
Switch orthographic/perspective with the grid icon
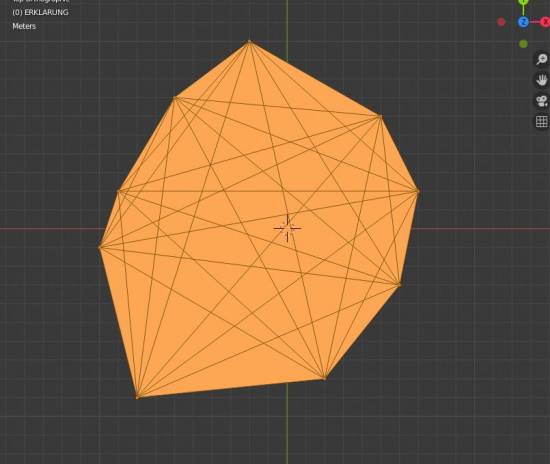click(542, 122)
